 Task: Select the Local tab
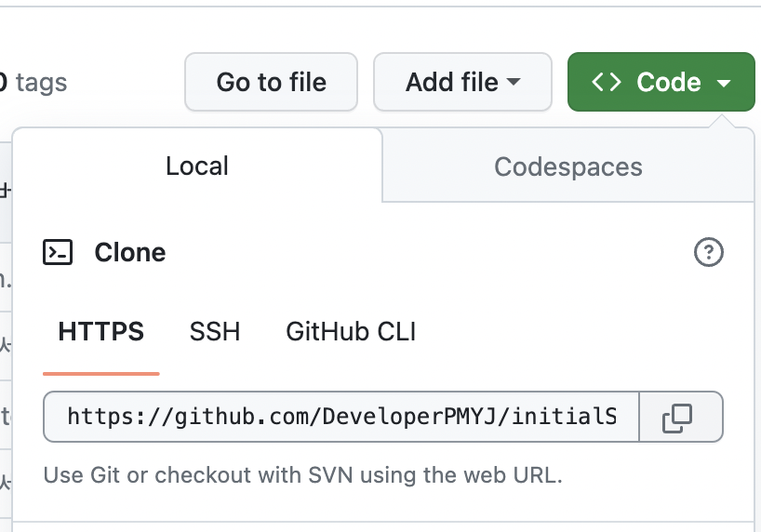(x=197, y=166)
